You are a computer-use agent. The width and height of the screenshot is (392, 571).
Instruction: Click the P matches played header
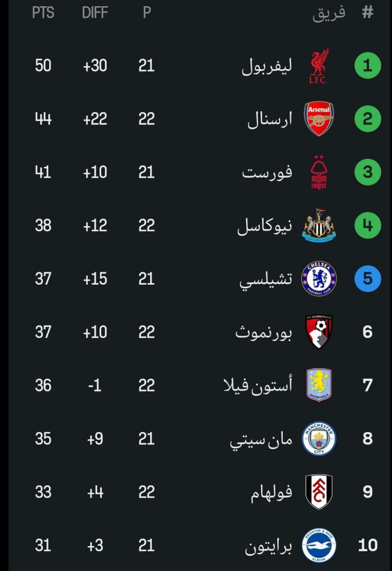pos(147,13)
